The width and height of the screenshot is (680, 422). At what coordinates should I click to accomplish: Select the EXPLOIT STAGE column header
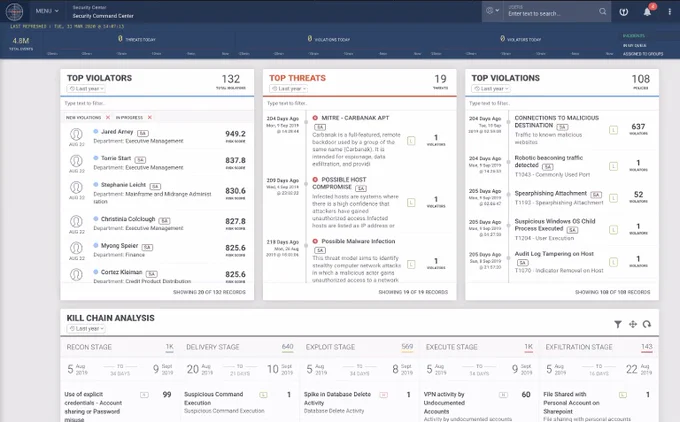(x=330, y=347)
